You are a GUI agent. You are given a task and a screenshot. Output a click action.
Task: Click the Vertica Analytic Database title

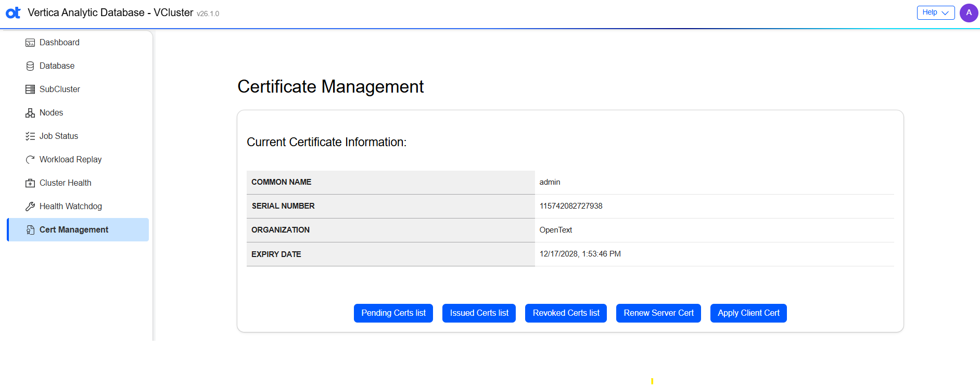(110, 12)
